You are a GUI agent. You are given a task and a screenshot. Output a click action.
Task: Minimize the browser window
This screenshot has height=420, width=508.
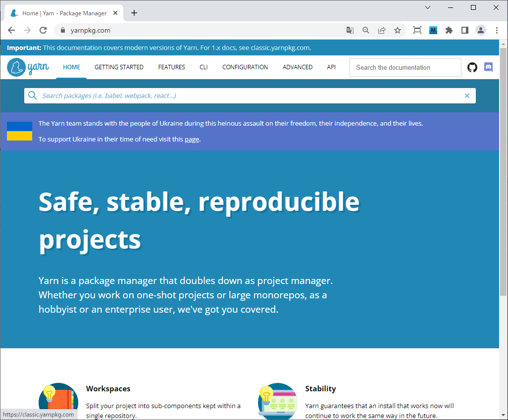(451, 7)
